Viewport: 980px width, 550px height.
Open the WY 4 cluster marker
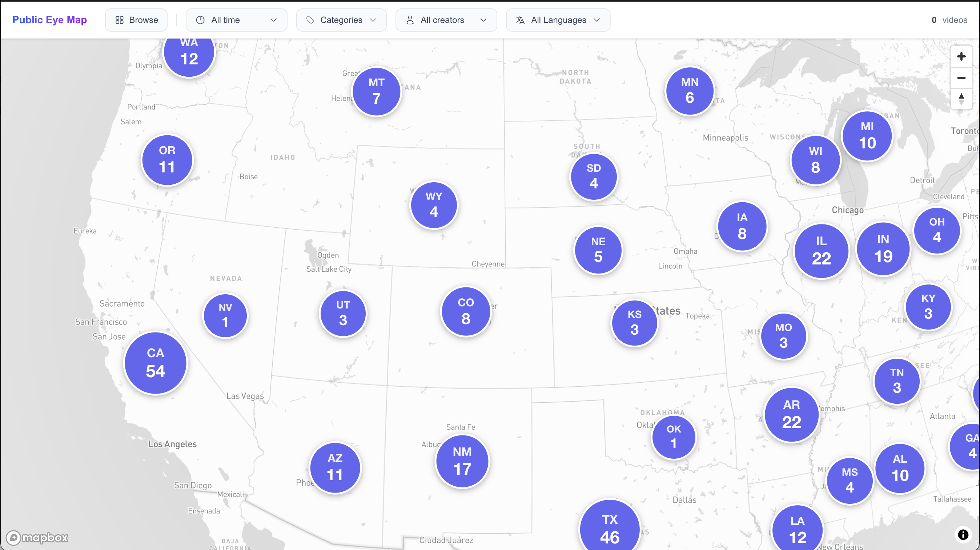(x=434, y=205)
